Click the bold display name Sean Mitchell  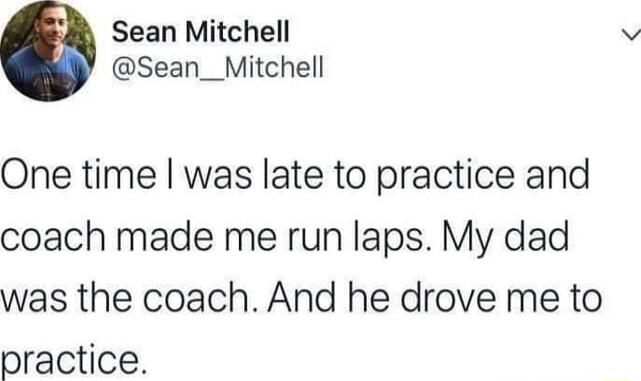[201, 32]
